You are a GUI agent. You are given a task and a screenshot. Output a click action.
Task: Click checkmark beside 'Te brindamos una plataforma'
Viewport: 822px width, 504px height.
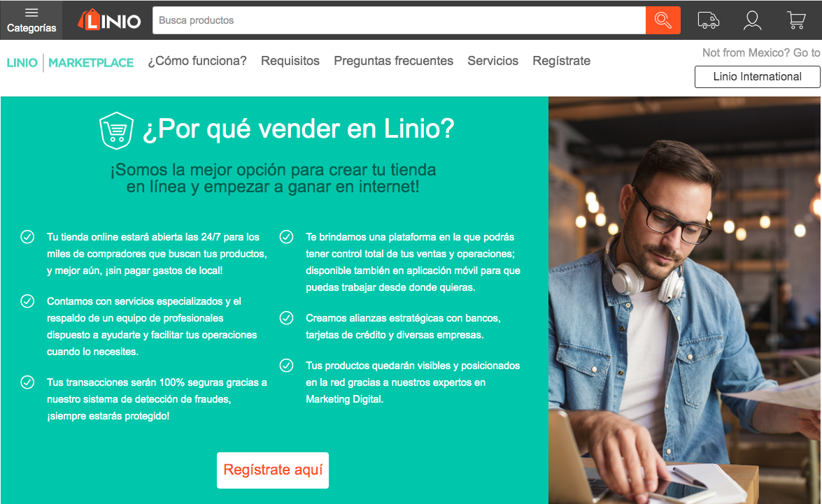point(286,237)
